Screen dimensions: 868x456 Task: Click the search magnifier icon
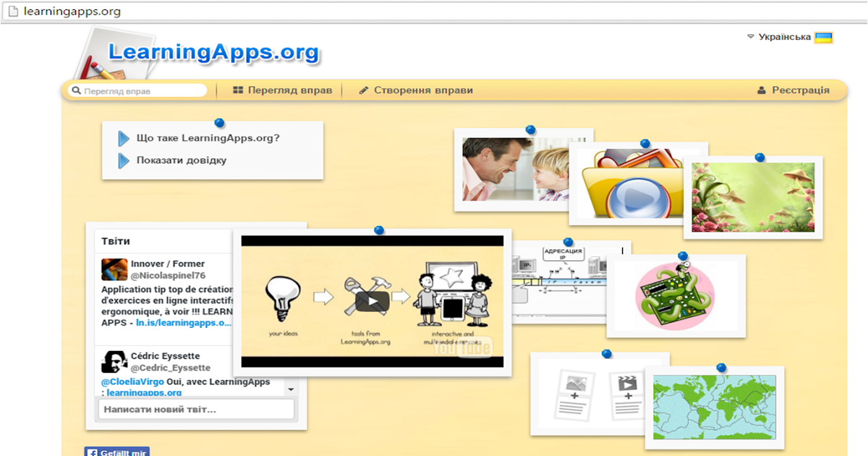[75, 91]
